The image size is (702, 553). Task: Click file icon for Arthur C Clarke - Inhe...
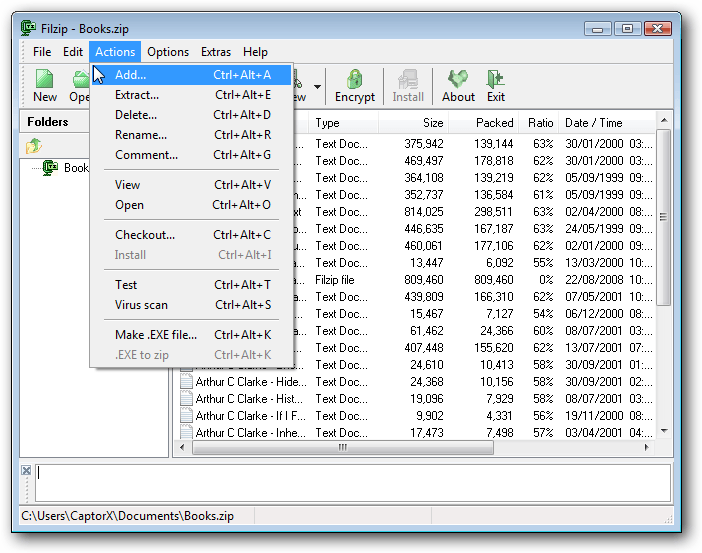186,432
